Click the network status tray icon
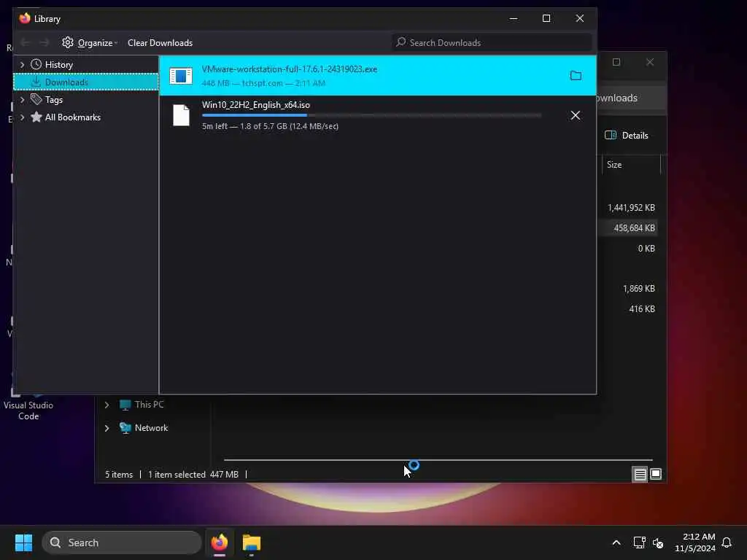 [x=639, y=542]
